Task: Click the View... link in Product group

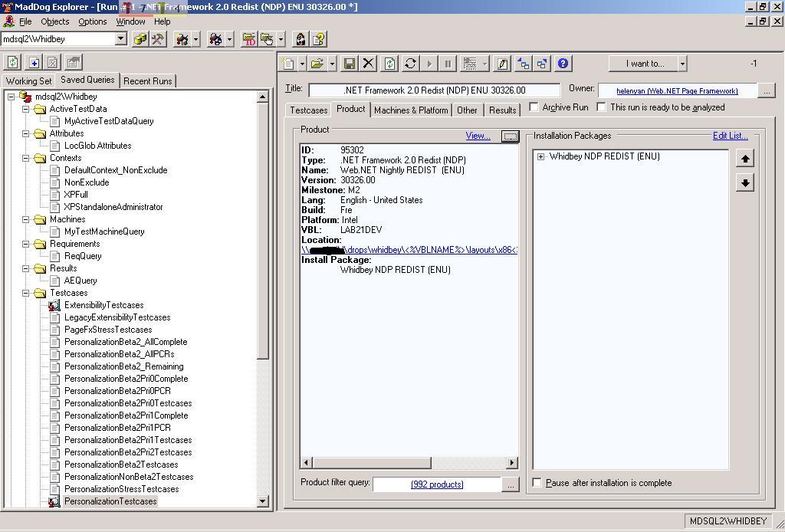Action: (x=478, y=136)
